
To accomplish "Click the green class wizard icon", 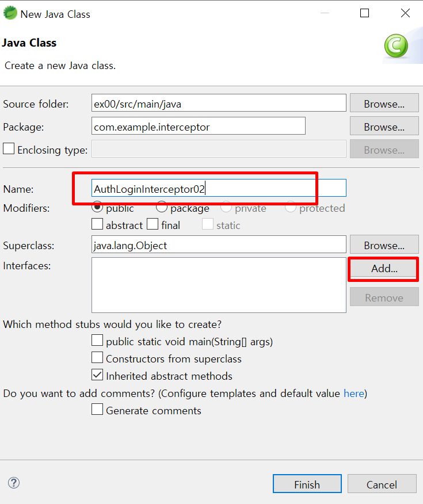I will pos(396,45).
